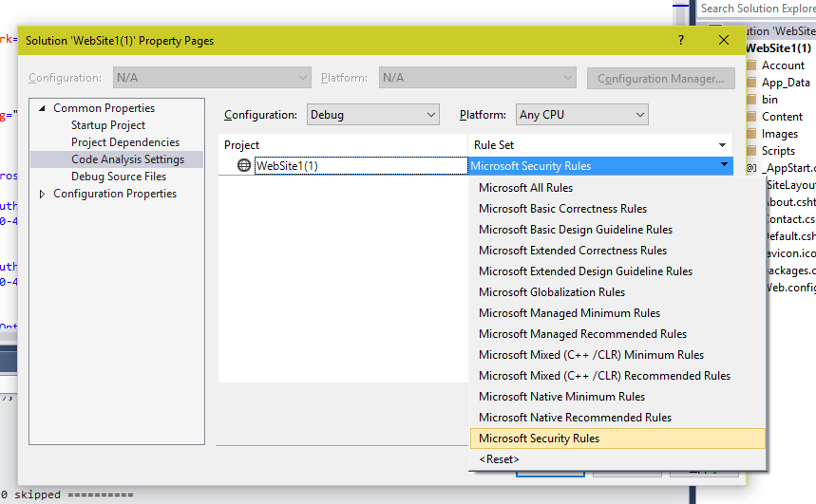Choose the <Reset> entry in rule list
The width and height of the screenshot is (816, 504).
[x=617, y=459]
